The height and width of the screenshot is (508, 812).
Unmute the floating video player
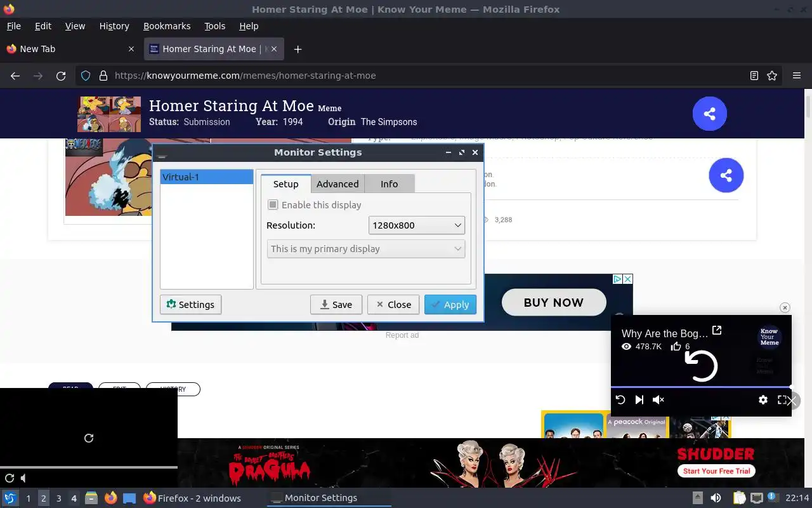[658, 399]
